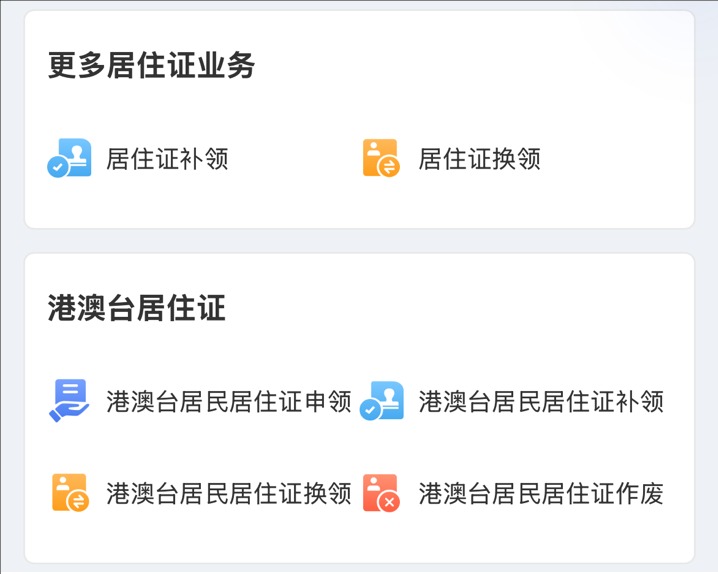
Task: Select 港澳台居民居住证补领 text entry
Action: pos(541,401)
